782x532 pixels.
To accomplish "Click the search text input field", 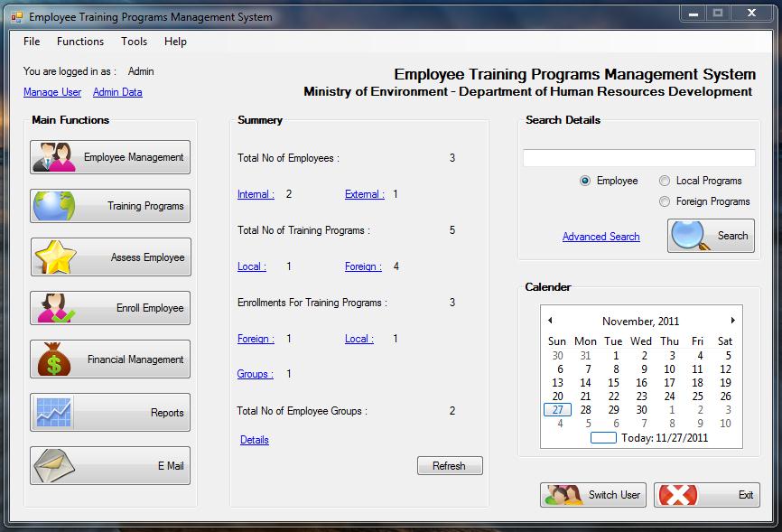I will (638, 158).
